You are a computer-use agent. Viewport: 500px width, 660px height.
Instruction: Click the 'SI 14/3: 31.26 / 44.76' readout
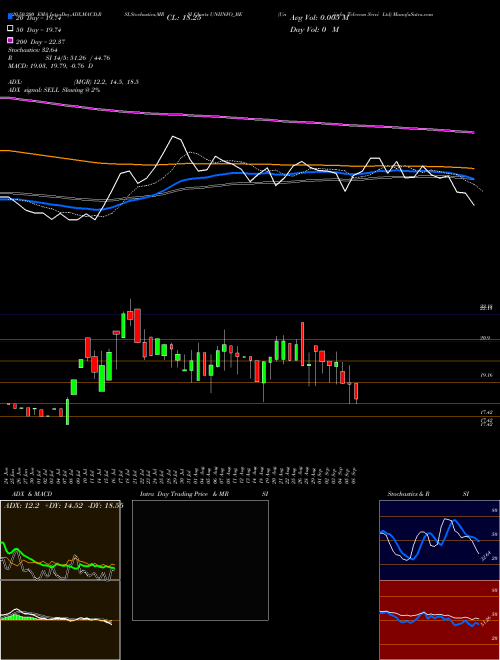(x=78, y=58)
